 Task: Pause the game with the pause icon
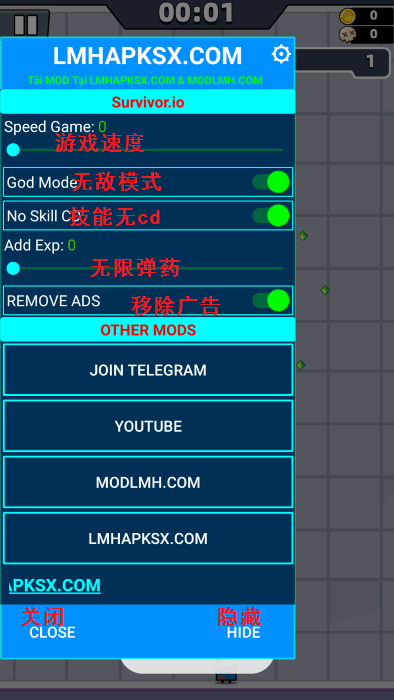[25, 25]
